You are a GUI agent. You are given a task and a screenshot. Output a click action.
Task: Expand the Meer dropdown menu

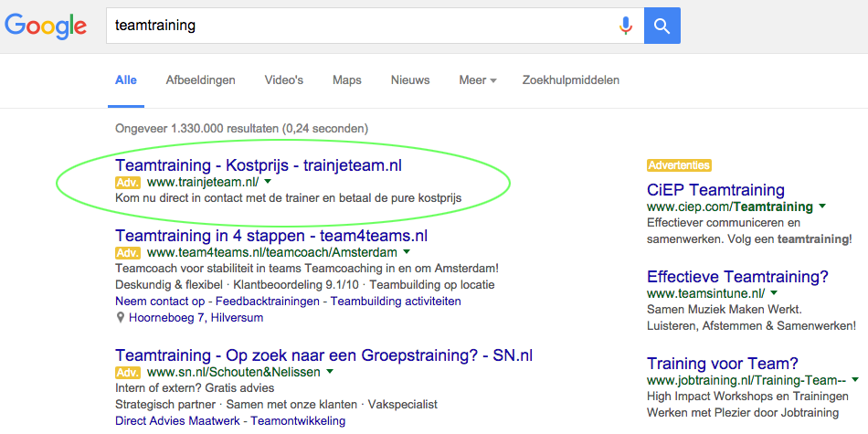[478, 80]
